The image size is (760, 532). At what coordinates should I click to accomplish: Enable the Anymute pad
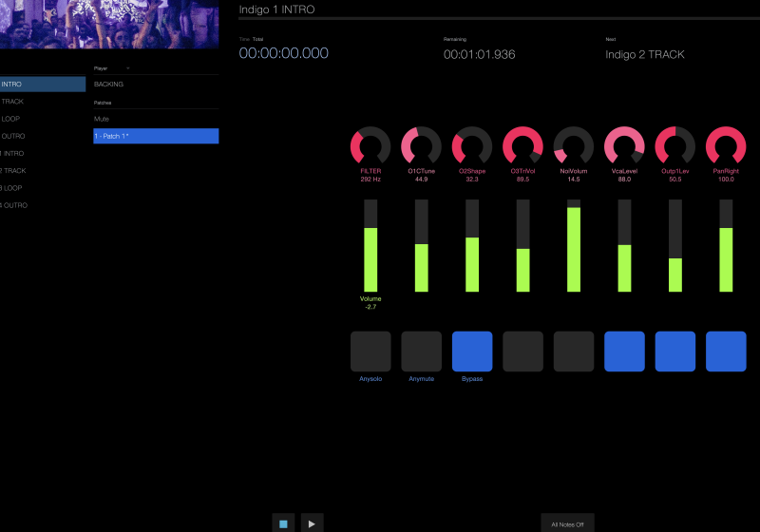coord(421,351)
